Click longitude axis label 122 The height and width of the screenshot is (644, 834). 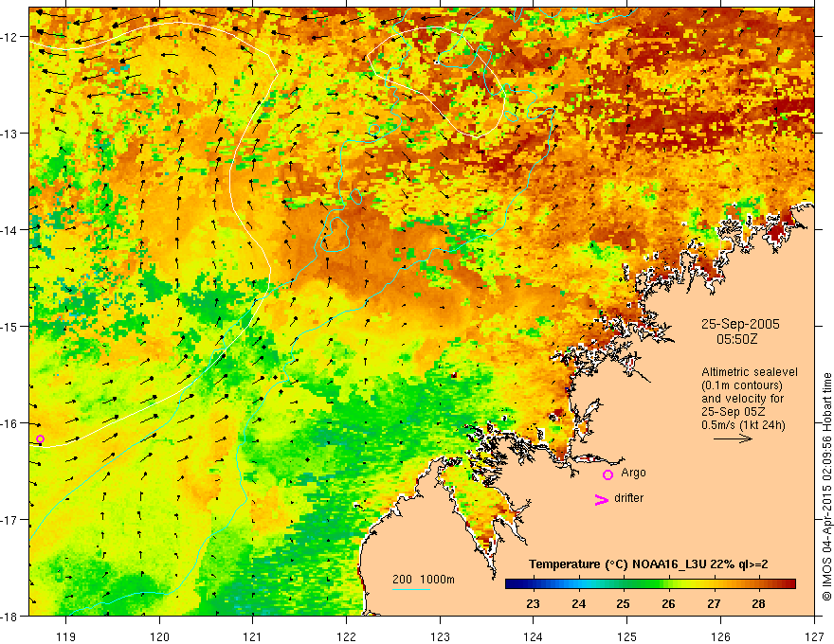coord(346,636)
